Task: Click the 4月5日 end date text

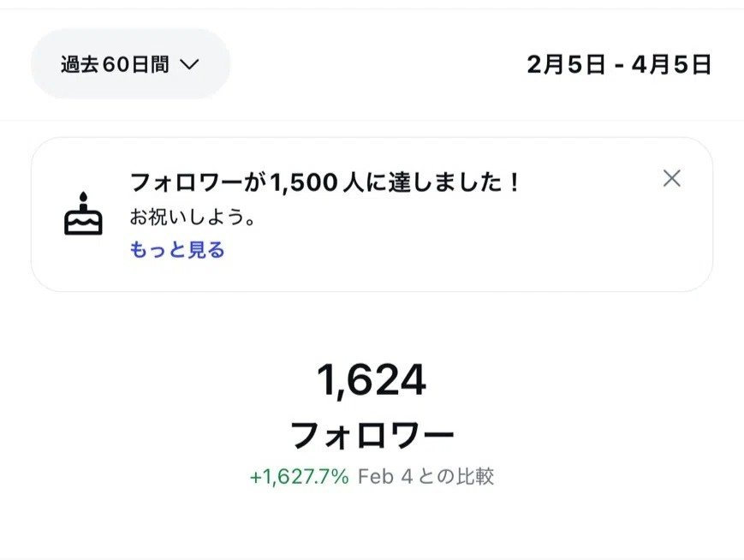Action: tap(671, 65)
